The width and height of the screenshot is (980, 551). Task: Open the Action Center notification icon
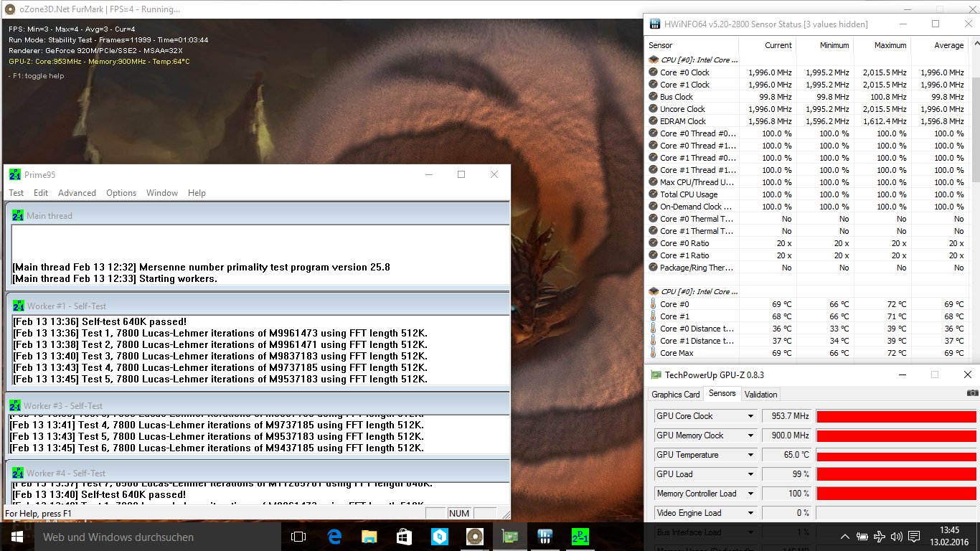(x=914, y=537)
